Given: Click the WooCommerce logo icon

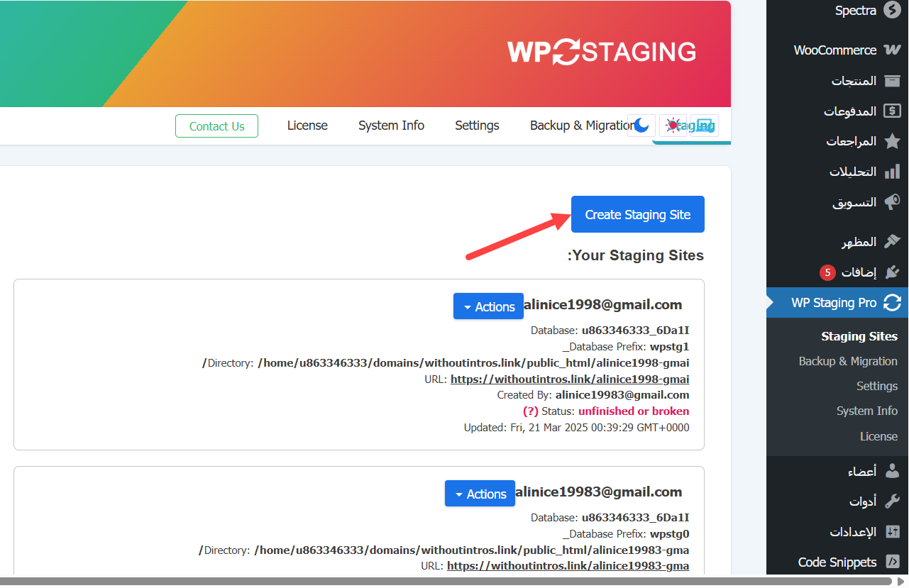Looking at the screenshot, I should 892,50.
